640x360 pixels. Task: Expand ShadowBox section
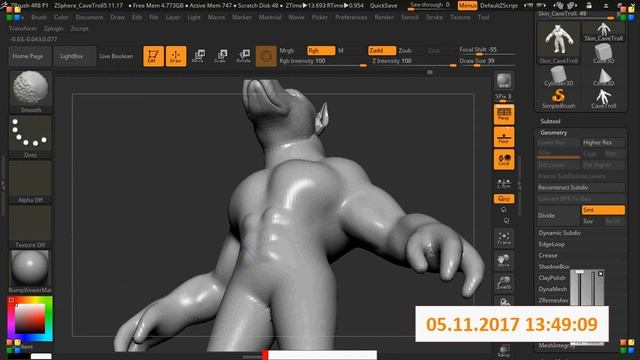point(553,267)
